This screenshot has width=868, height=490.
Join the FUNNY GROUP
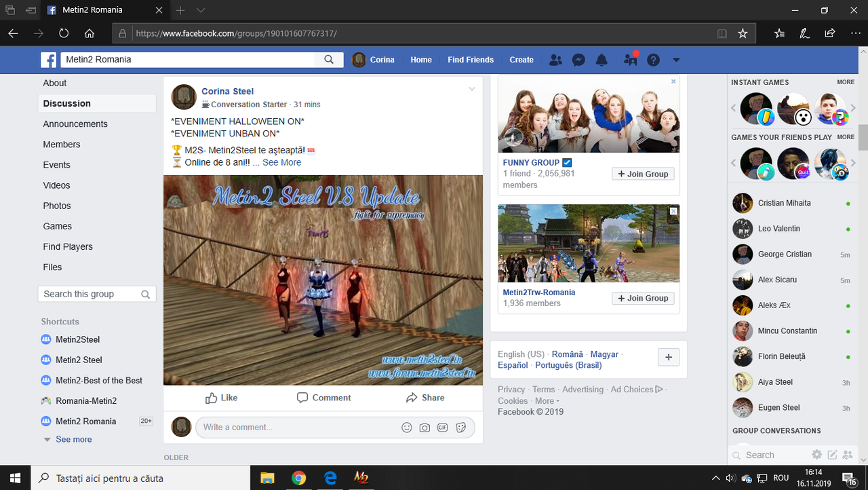(x=643, y=174)
